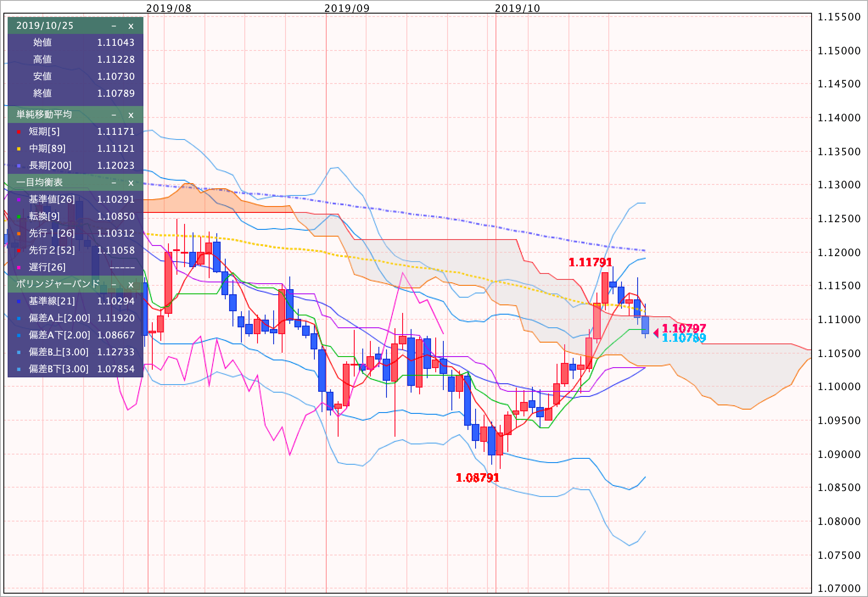Click the 偏差A上[2.00] color marker
The width and height of the screenshot is (868, 597).
pos(19,319)
